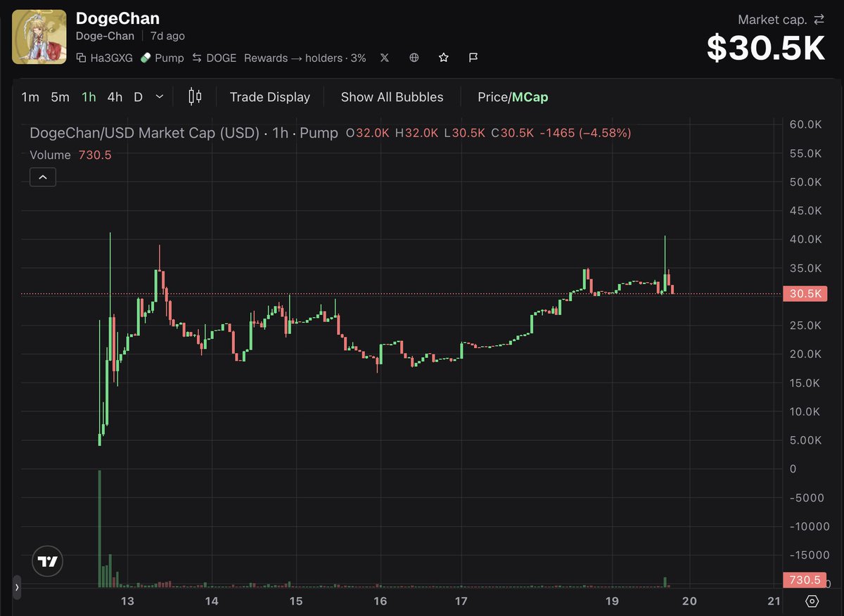Screen dimensions: 844x616
Task: Open the website globe icon
Action: 414,58
